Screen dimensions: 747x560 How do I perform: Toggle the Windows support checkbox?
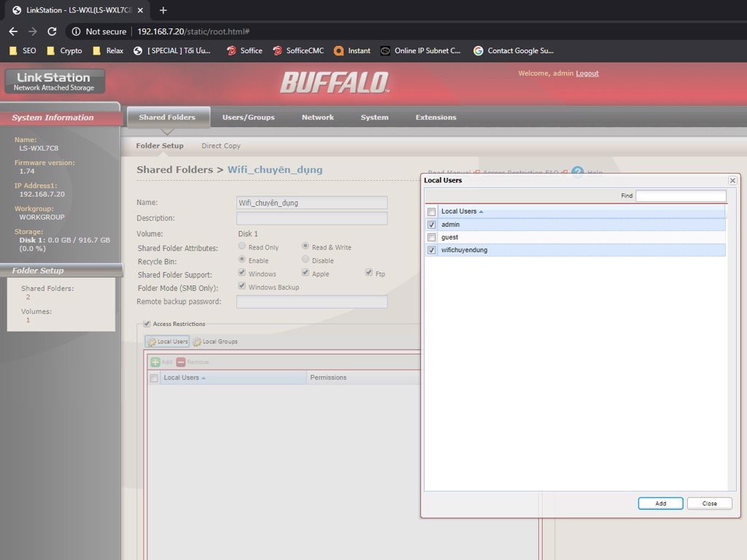coord(242,273)
